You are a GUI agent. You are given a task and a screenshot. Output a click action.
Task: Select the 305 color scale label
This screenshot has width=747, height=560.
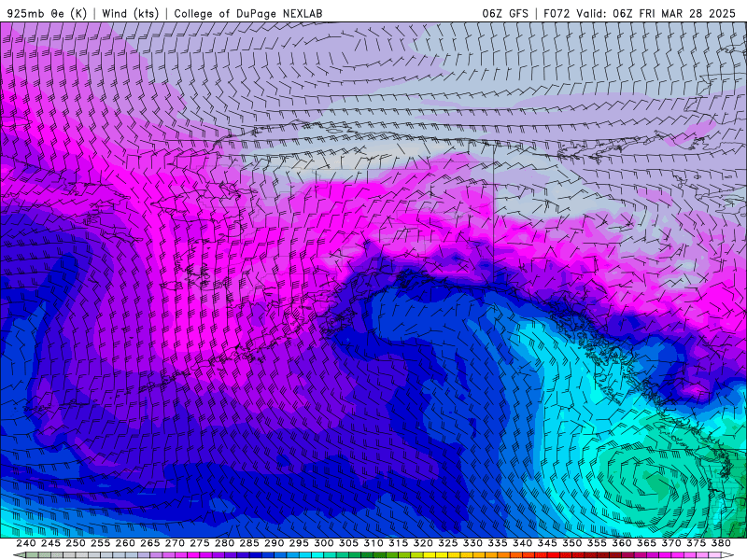(348, 543)
